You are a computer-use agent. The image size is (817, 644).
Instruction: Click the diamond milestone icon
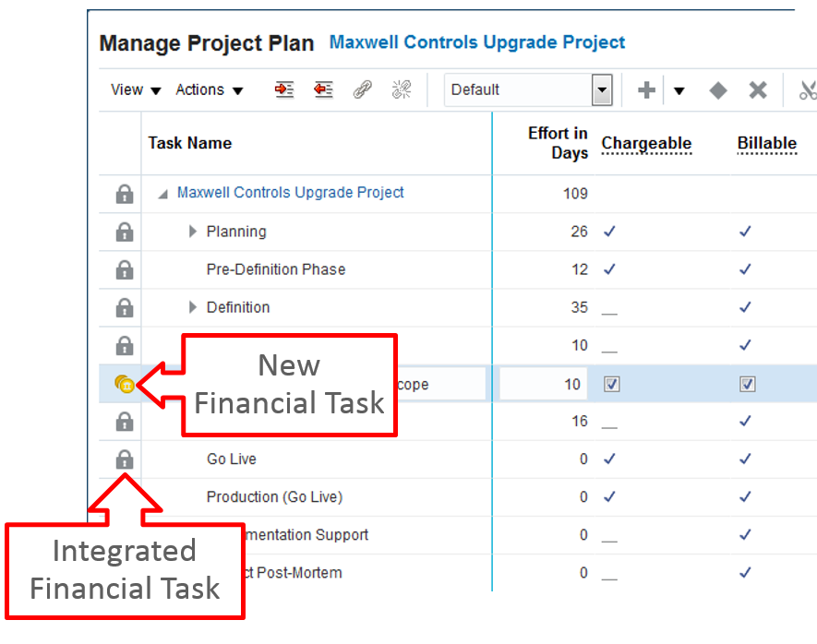717,90
